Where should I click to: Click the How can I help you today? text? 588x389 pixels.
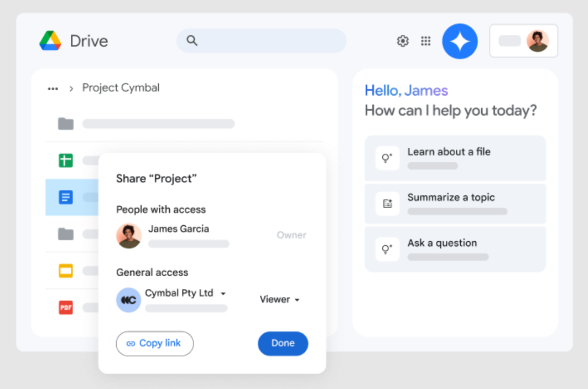point(451,111)
